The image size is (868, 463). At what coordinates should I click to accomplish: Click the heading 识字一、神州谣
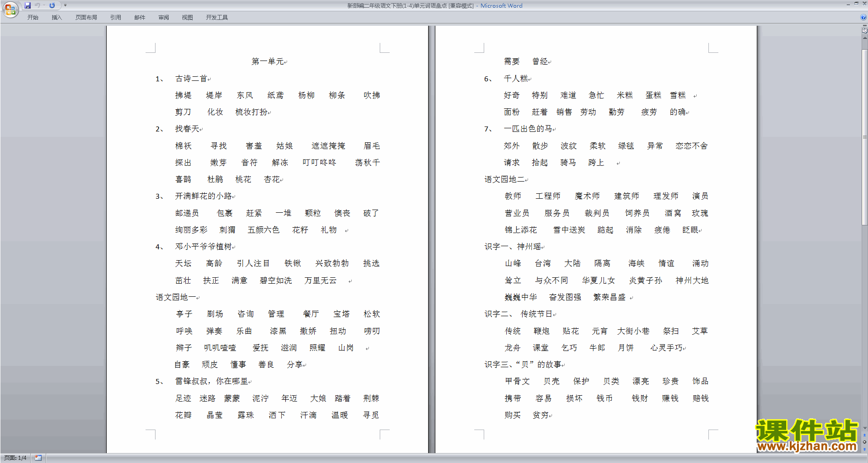click(513, 247)
